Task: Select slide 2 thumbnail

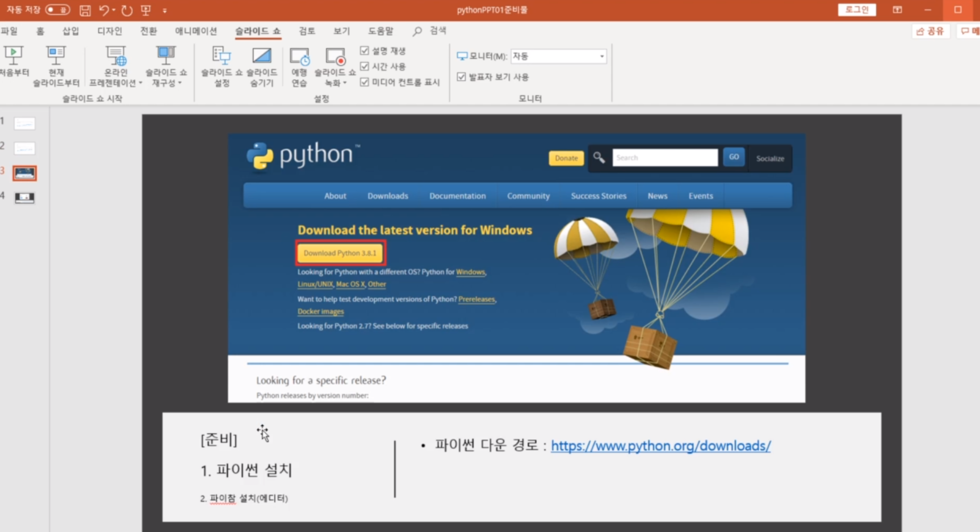Action: [25, 148]
